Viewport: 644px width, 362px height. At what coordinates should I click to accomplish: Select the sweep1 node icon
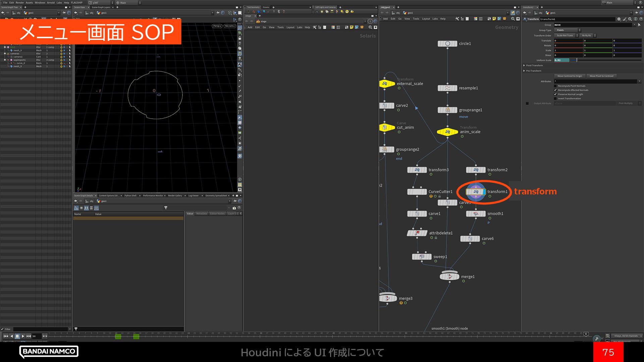tap(422, 257)
